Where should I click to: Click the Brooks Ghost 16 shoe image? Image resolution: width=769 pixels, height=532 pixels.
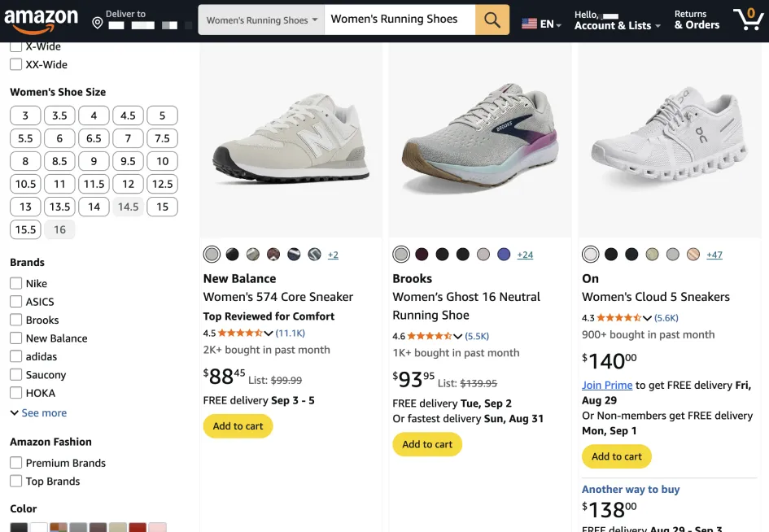[480, 138]
